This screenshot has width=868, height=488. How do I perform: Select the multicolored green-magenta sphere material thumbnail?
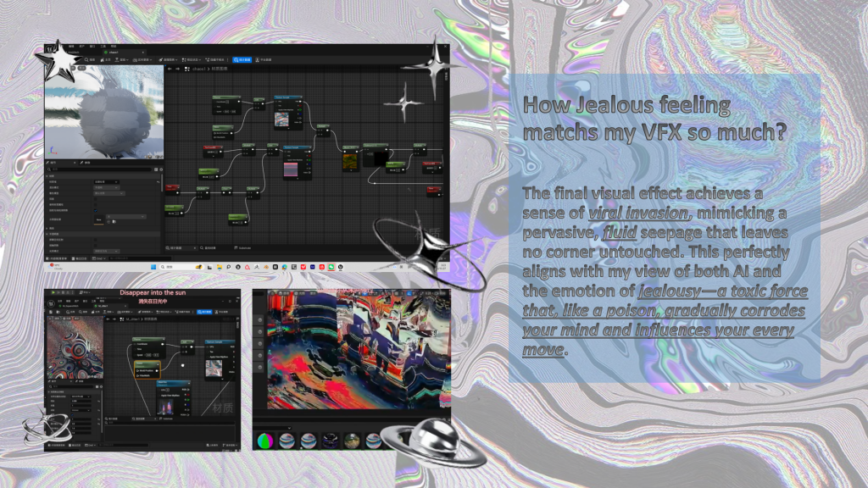(x=265, y=441)
